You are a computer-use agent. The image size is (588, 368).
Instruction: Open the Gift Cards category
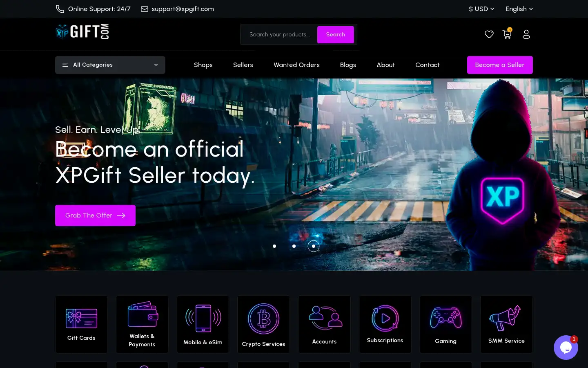(82, 324)
